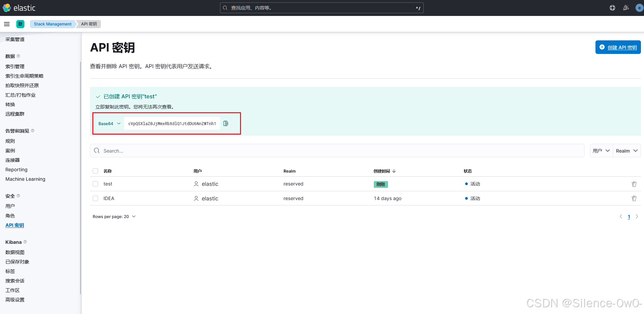Click 活动 status in test row

tap(473, 184)
